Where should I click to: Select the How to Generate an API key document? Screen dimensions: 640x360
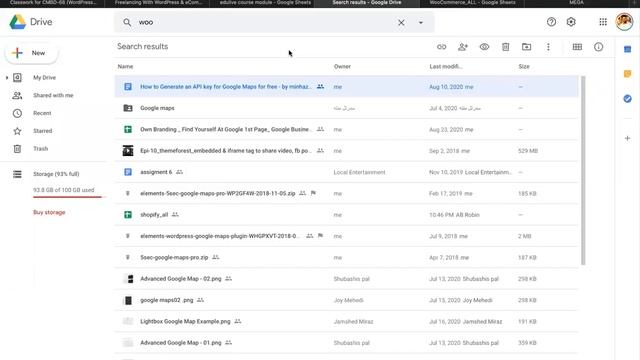click(347, 87)
